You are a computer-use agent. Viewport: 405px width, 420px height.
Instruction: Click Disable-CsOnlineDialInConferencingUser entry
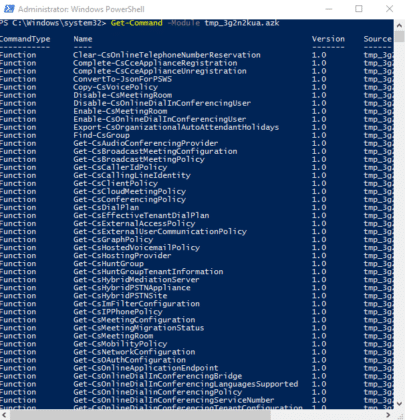point(162,103)
